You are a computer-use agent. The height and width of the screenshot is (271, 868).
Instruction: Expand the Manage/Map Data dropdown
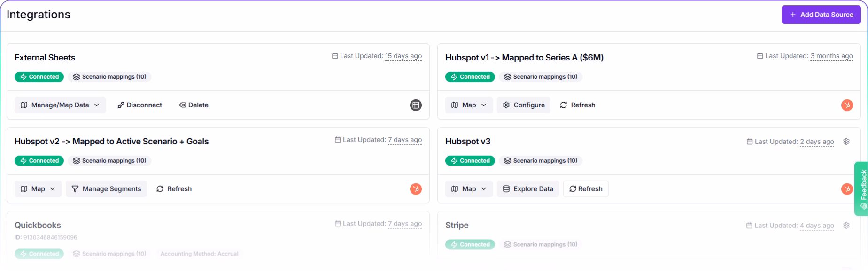point(60,105)
